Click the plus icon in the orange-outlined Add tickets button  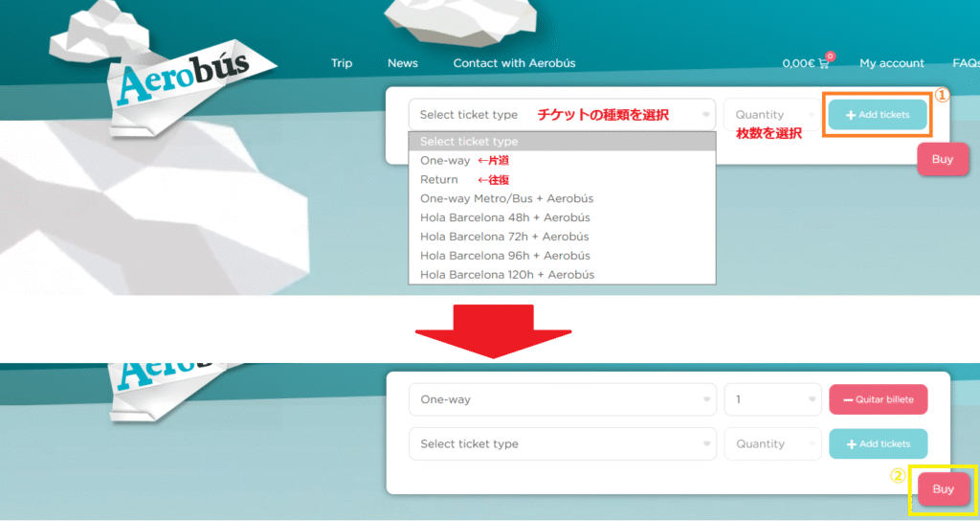(851, 115)
